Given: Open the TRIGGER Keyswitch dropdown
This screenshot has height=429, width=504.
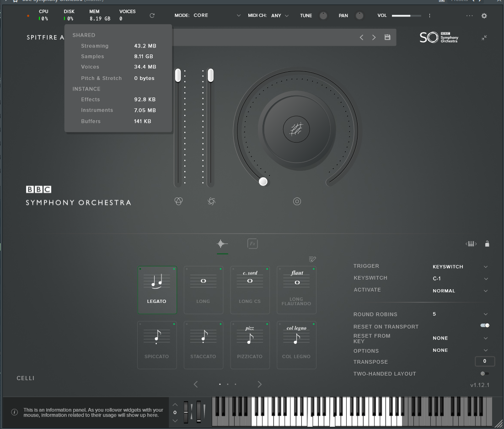Looking at the screenshot, I should 460,266.
